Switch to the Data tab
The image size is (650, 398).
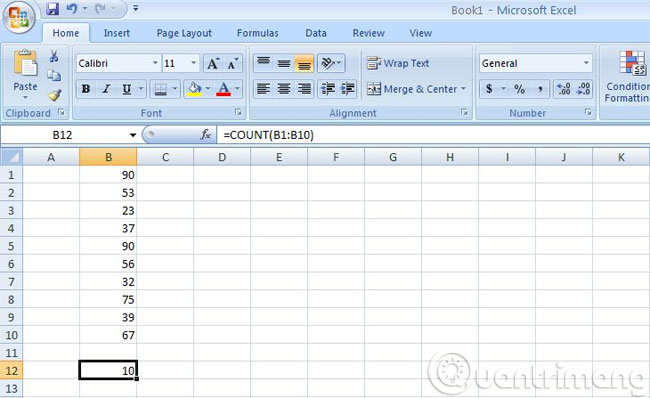point(316,33)
